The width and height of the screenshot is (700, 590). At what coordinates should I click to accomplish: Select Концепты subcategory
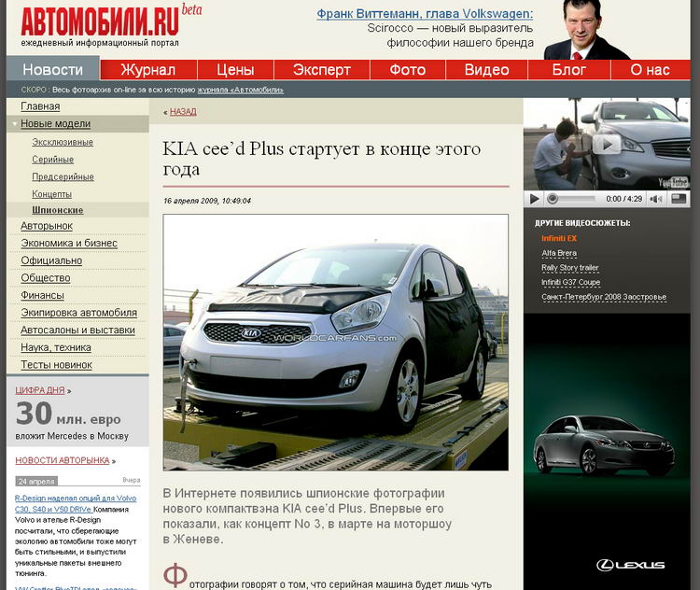tap(51, 194)
